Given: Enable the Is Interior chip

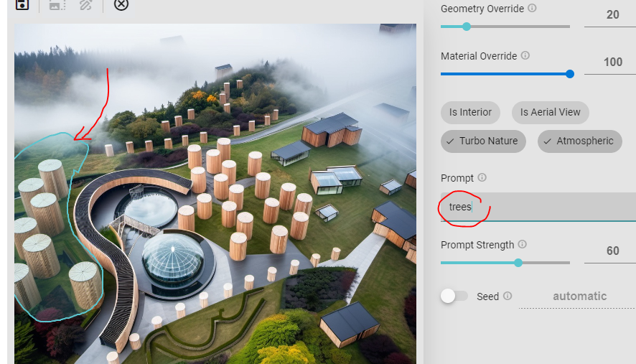Looking at the screenshot, I should [470, 113].
